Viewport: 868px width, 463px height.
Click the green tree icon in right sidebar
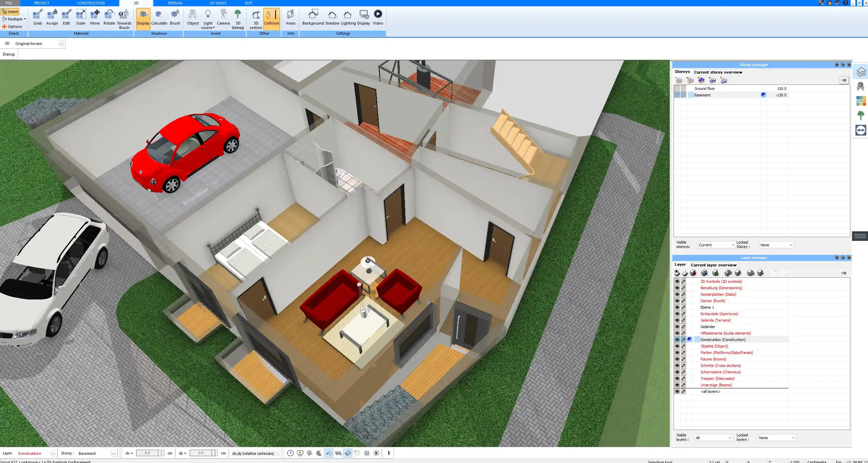861,115
